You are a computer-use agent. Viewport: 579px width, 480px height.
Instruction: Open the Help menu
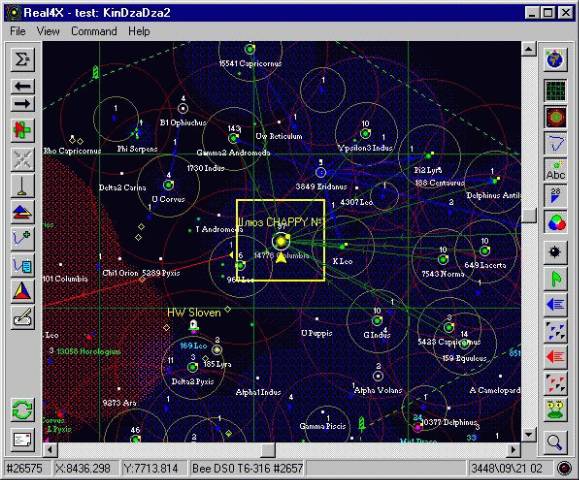pyautogui.click(x=139, y=31)
